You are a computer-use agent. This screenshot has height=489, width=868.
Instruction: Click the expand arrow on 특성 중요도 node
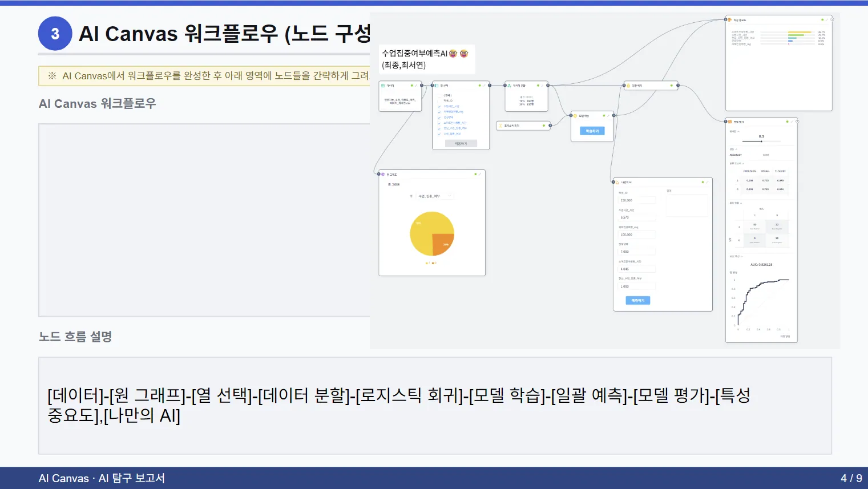pyautogui.click(x=827, y=20)
